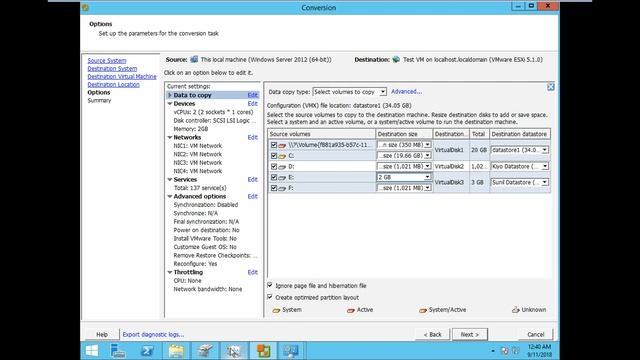Click the destination VM icon
The image size is (640, 360).
(x=396, y=60)
